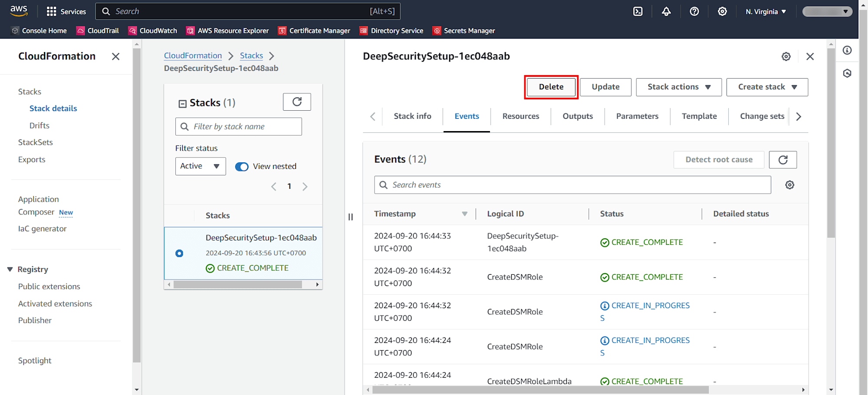
Task: Click the split-pane resize handle
Action: click(x=351, y=217)
